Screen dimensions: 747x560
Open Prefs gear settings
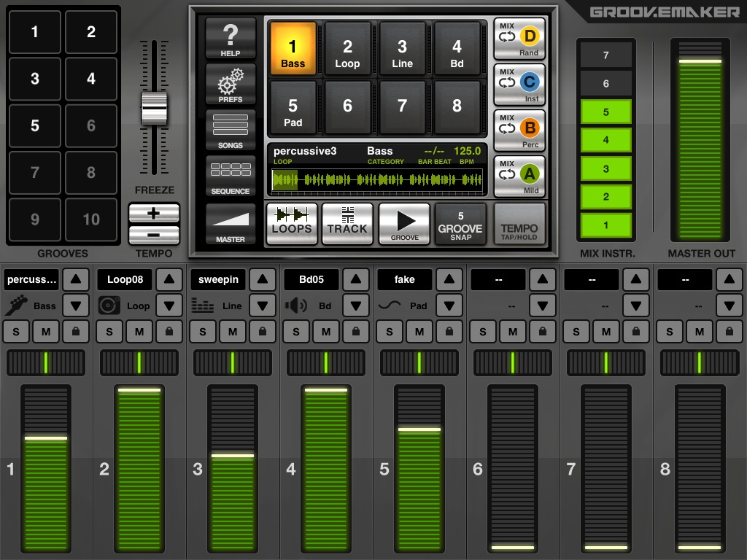click(230, 85)
